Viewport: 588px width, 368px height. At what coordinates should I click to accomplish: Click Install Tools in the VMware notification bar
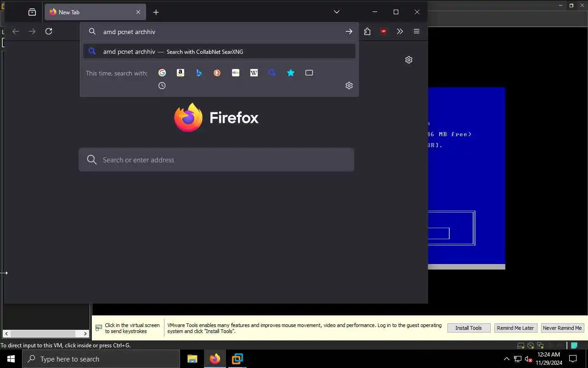tap(469, 328)
